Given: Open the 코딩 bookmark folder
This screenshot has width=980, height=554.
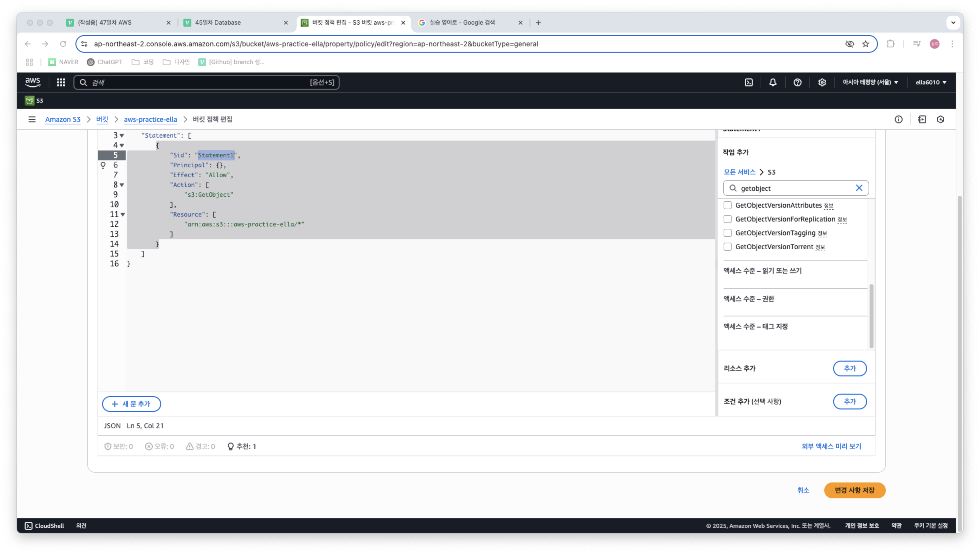Looking at the screenshot, I should [143, 62].
